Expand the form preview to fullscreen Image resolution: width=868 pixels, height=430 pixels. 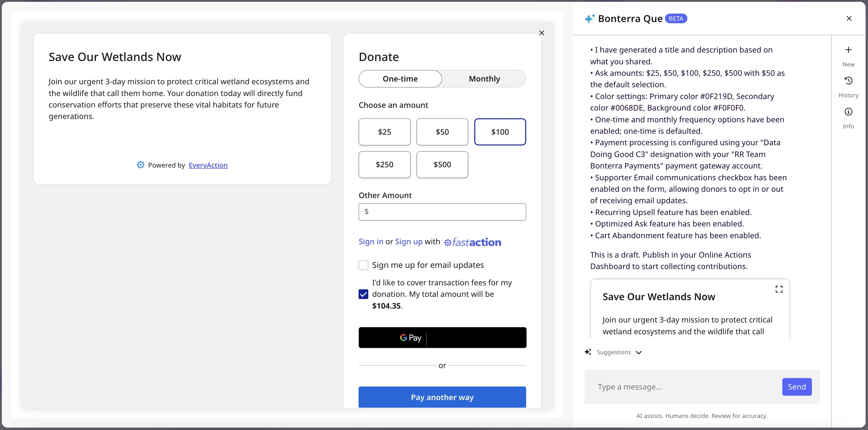779,289
